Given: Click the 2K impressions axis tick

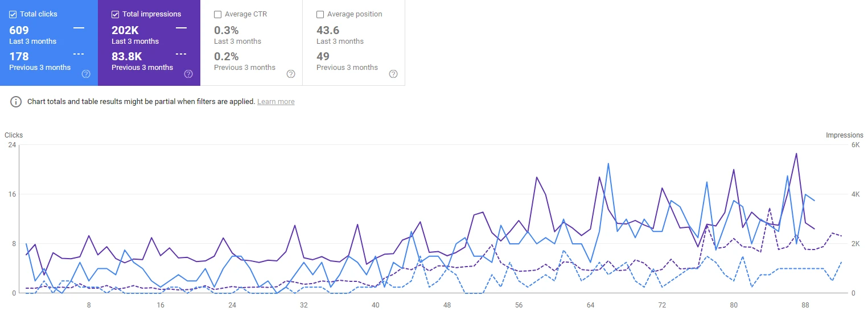Looking at the screenshot, I should 855,244.
